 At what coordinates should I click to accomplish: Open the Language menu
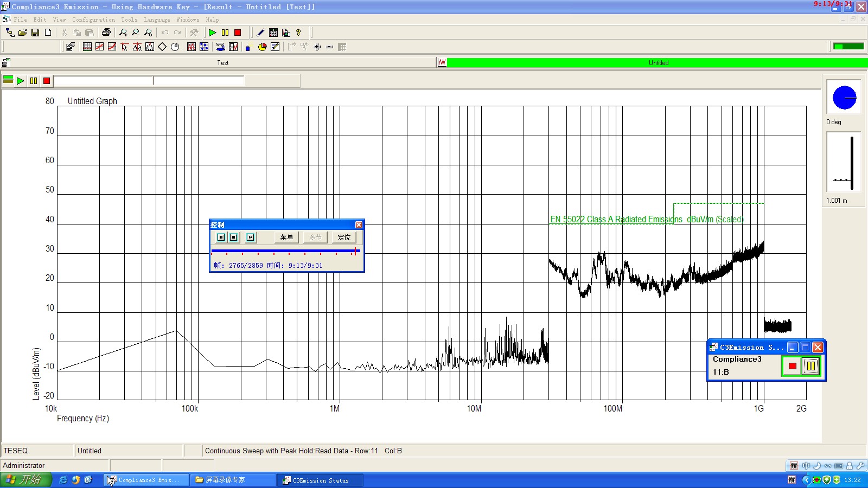point(157,20)
